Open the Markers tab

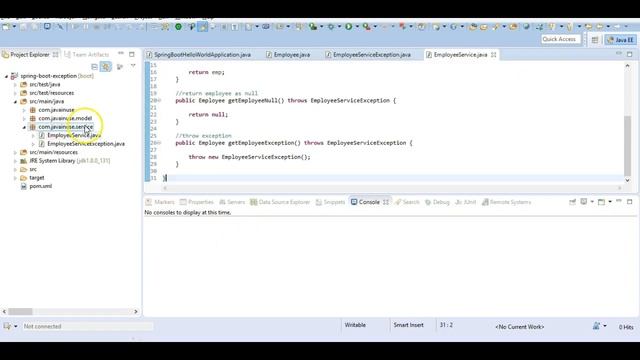[160, 202]
